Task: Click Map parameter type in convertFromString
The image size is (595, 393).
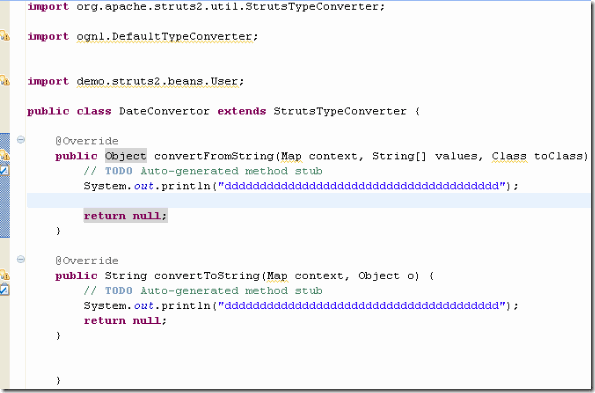Action: coord(291,156)
